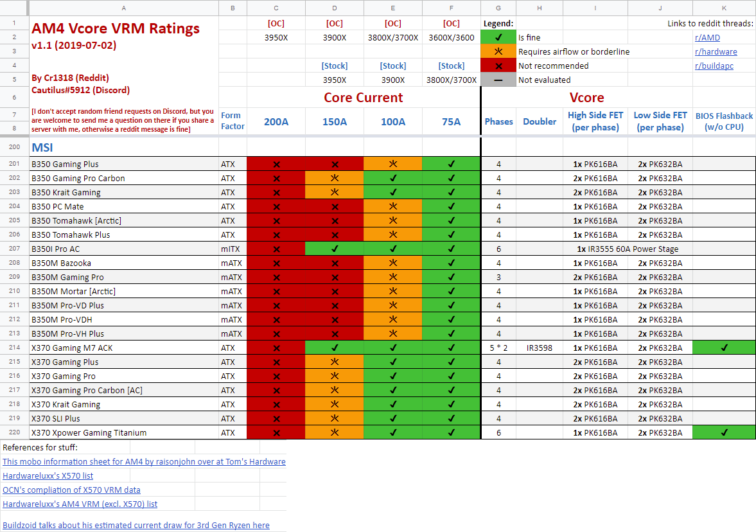756x532 pixels.
Task: Select the B350 Krait Gaming cell
Action: click(x=124, y=193)
